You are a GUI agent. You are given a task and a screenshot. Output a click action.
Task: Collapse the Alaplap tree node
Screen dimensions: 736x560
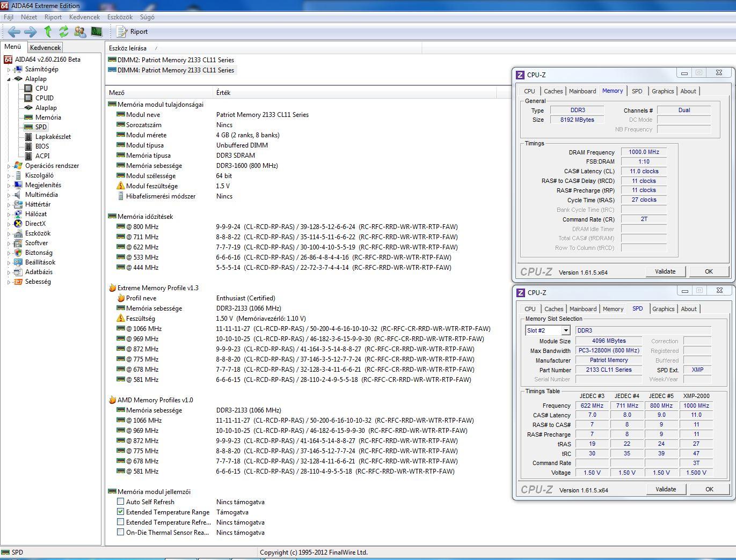pyautogui.click(x=9, y=79)
